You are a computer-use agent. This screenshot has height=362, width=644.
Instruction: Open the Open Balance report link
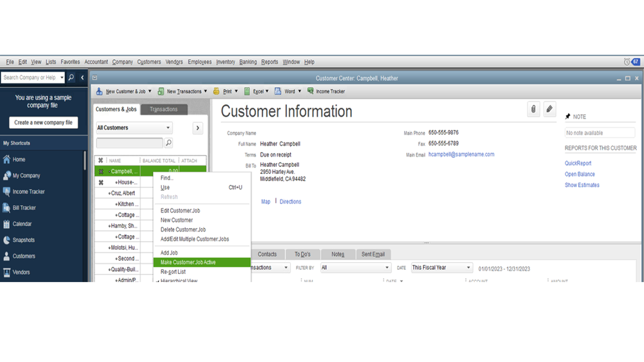(580, 174)
